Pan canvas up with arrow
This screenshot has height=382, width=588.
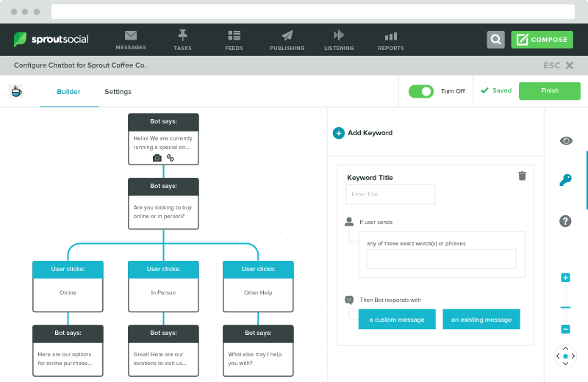point(565,349)
